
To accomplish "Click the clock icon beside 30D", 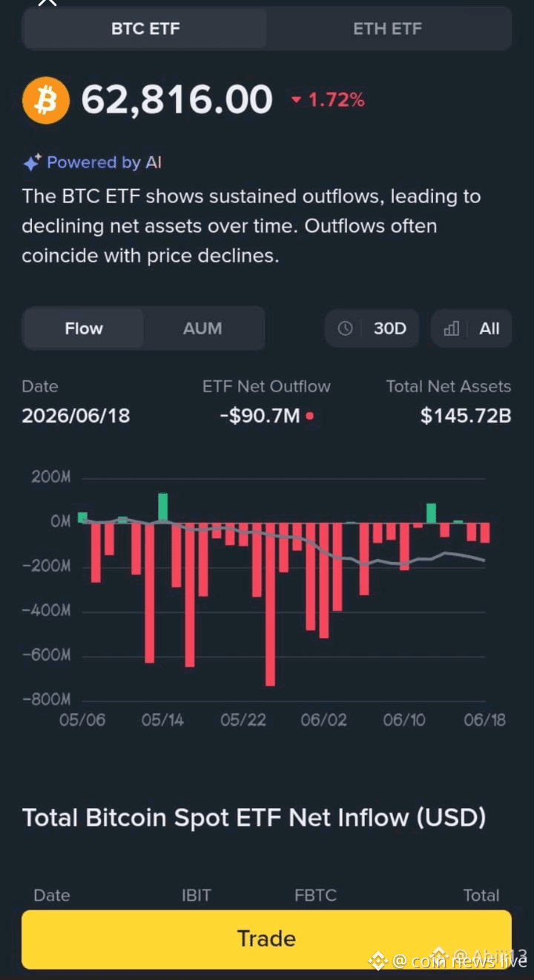I will click(x=345, y=328).
